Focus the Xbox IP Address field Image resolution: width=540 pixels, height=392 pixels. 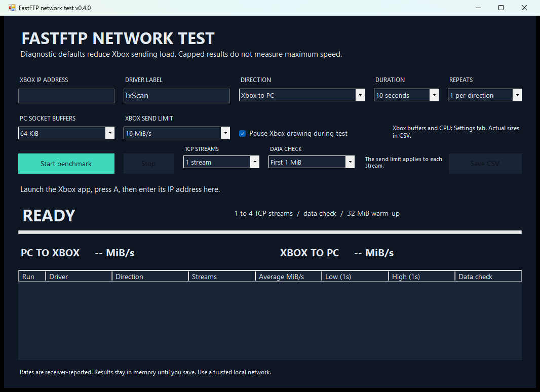(66, 96)
